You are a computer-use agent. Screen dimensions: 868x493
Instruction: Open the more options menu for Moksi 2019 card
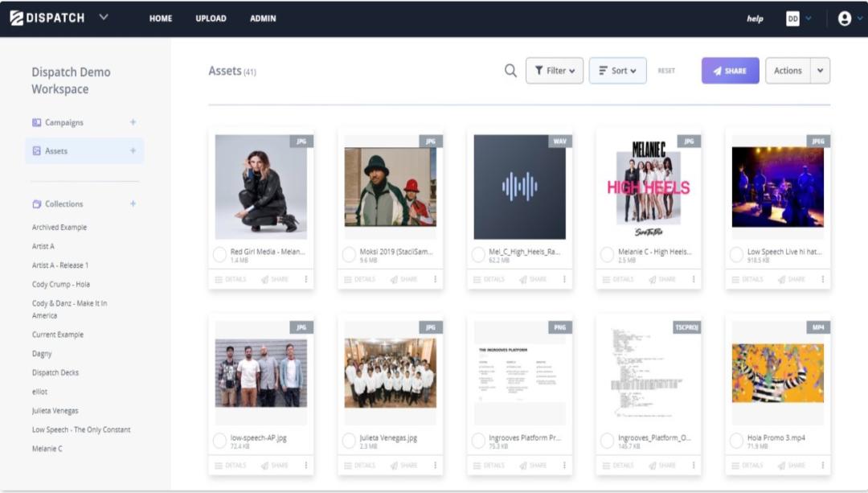[435, 279]
